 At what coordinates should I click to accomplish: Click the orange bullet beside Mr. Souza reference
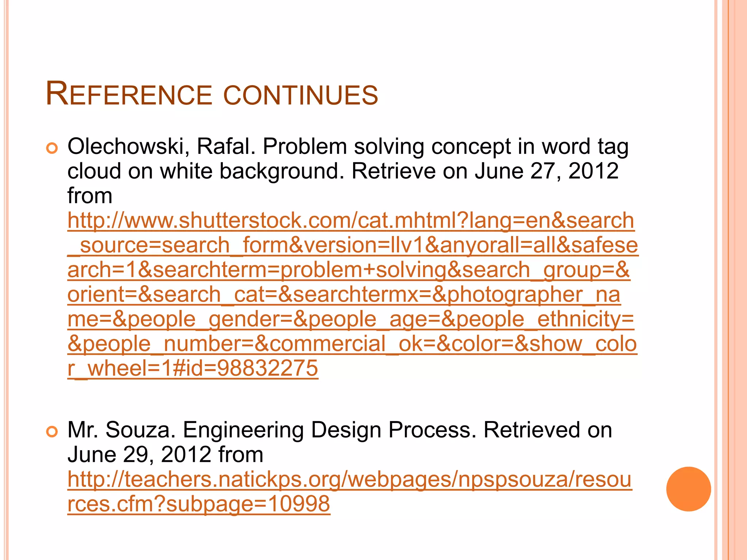point(52,432)
